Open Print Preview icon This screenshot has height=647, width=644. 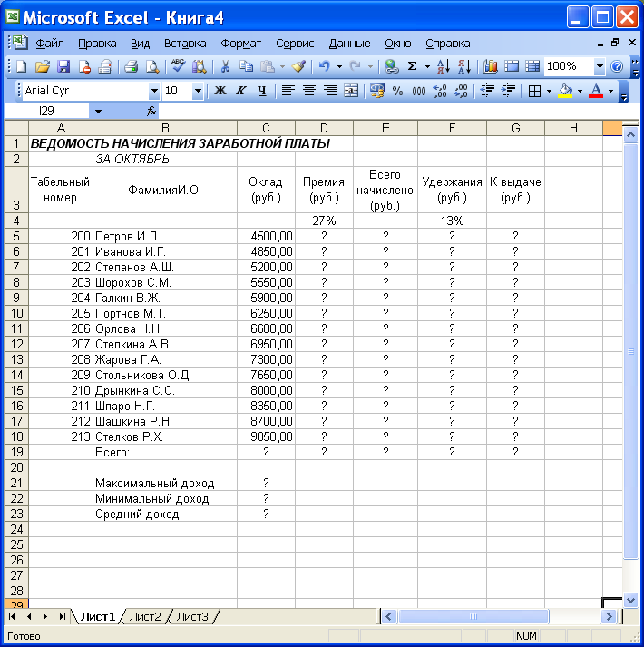coord(152,66)
